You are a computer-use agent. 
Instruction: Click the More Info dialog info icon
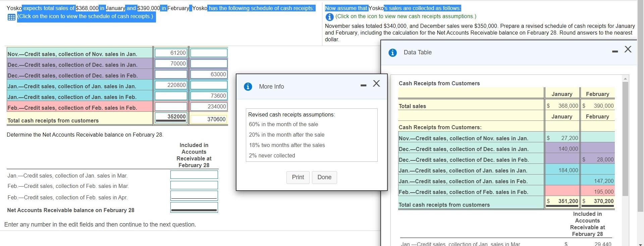pyautogui.click(x=248, y=87)
